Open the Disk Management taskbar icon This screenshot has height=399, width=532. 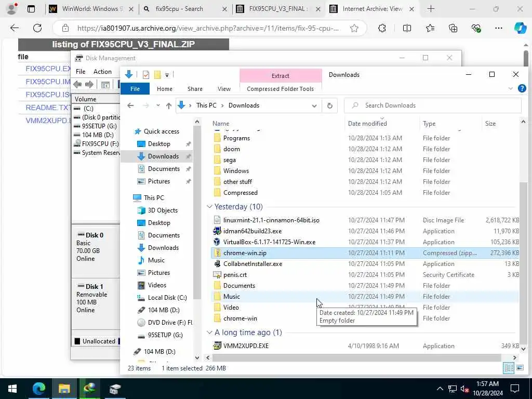[x=115, y=389]
